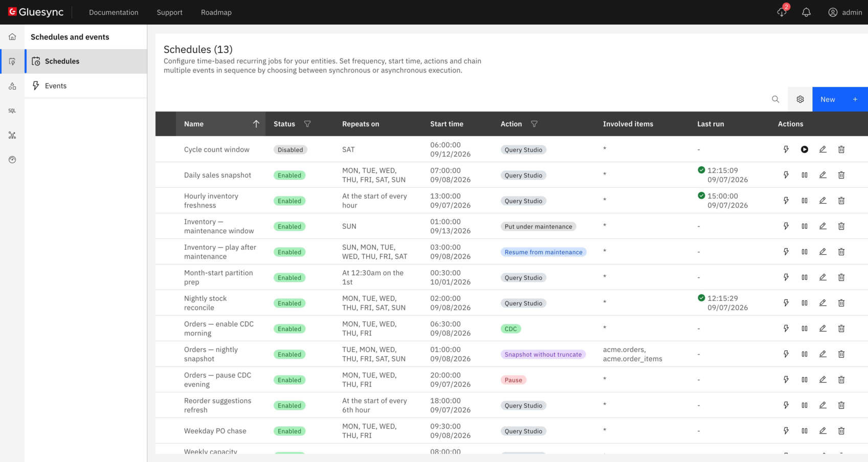
Task: Click Weekday PO chase name
Action: point(215,431)
